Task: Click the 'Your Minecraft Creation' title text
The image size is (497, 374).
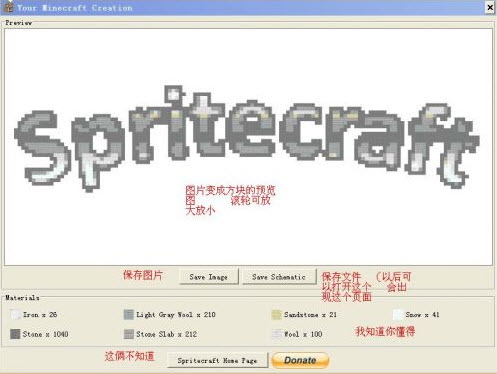Action: 75,8
